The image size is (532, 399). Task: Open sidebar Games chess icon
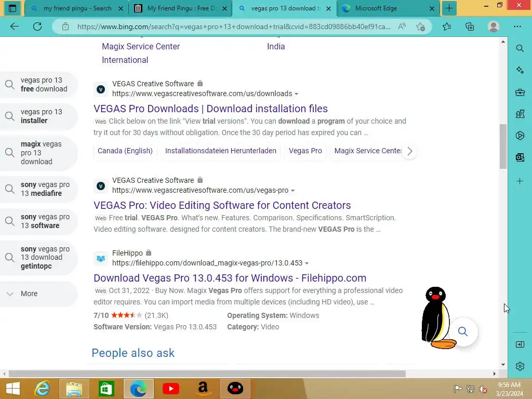520,114
